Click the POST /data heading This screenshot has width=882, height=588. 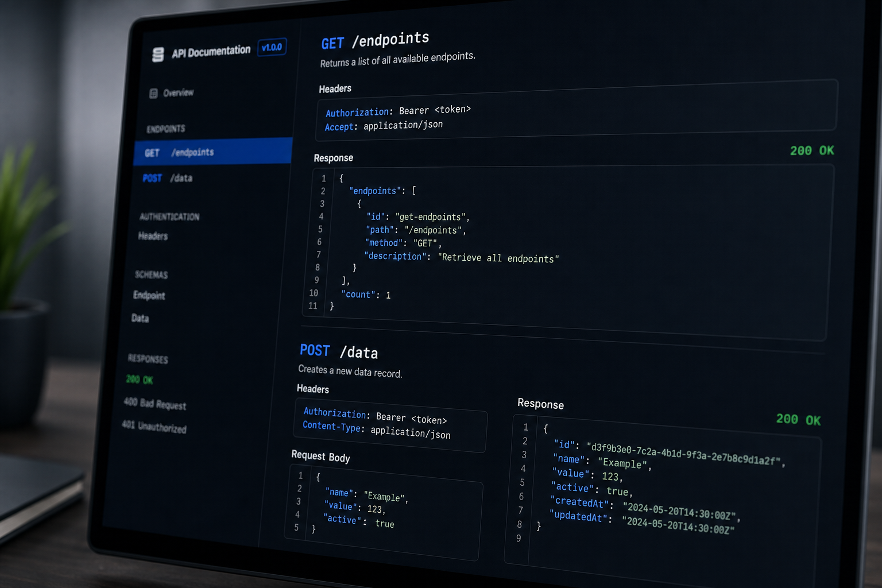[339, 351]
